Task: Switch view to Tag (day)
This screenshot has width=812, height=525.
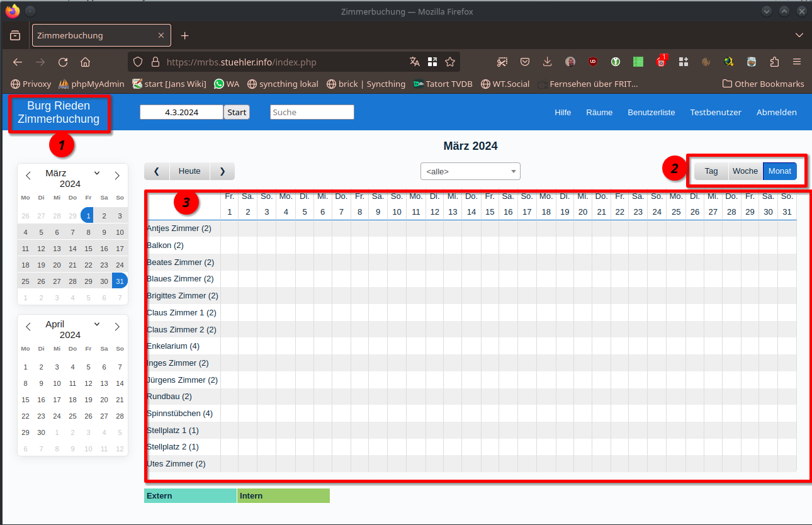Action: pos(711,171)
